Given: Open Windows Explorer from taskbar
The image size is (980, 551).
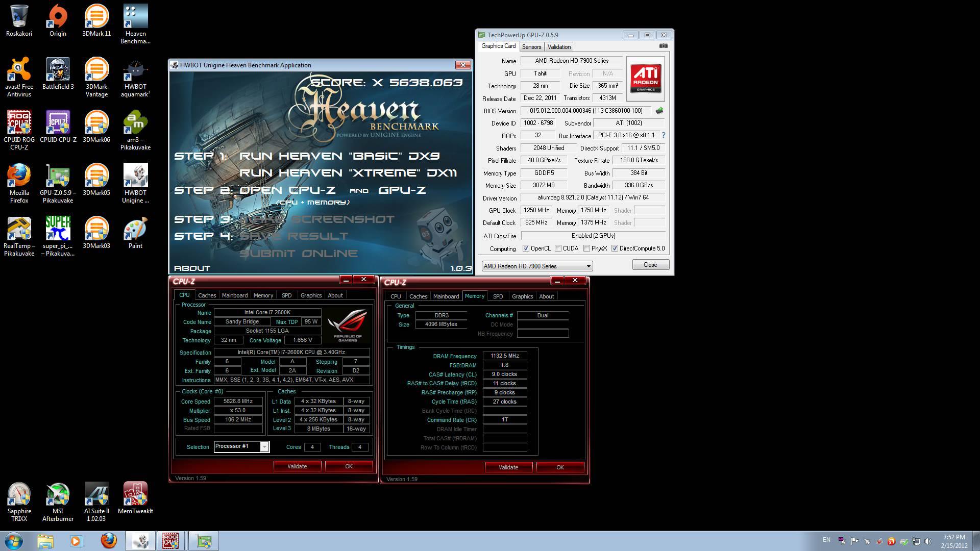Looking at the screenshot, I should click(45, 541).
